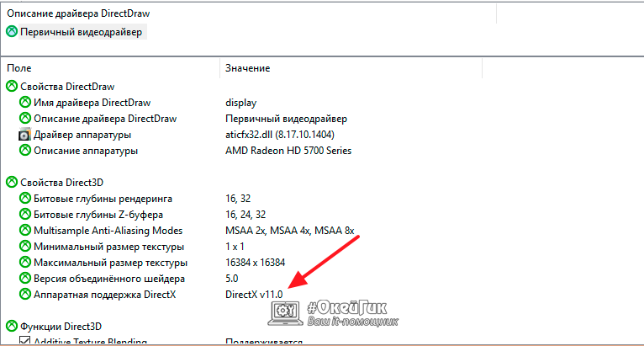The height and width of the screenshot is (346, 644).
Task: Click icon beside Описание аппаратуры
Action: pos(25,150)
